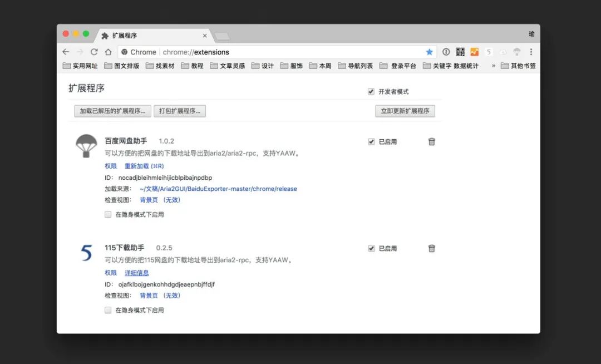Open the 详细信息 link of 115下载助手
Image resolution: width=601 pixels, height=364 pixels.
(x=136, y=272)
